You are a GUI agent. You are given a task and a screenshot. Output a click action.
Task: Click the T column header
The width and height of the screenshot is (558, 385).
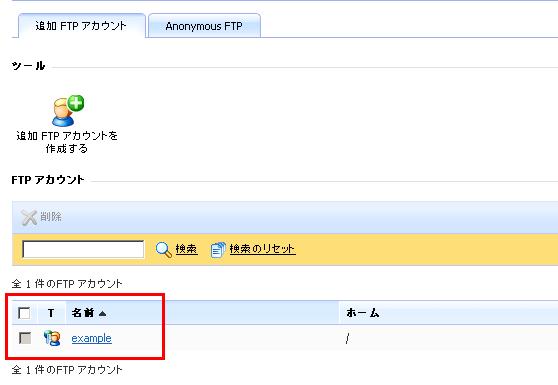pos(51,313)
